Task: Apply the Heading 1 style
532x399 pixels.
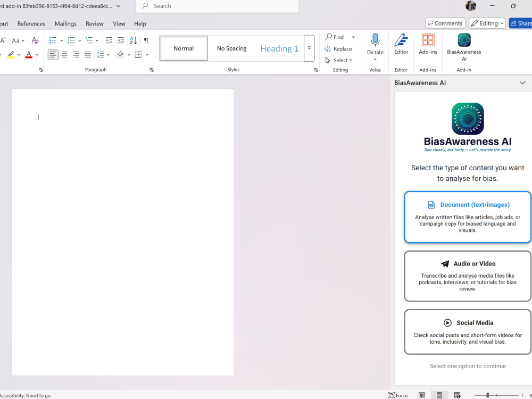Action: (280, 48)
